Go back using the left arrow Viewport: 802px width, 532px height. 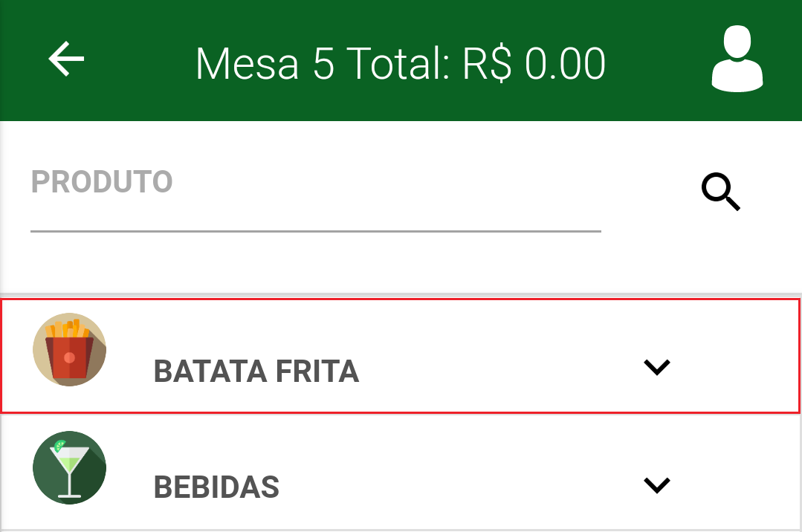click(66, 59)
